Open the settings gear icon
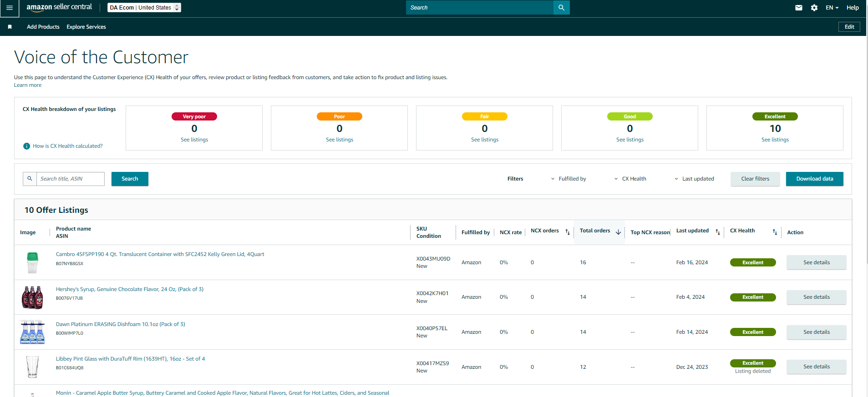Viewport: 868px width, 397px height. point(814,8)
